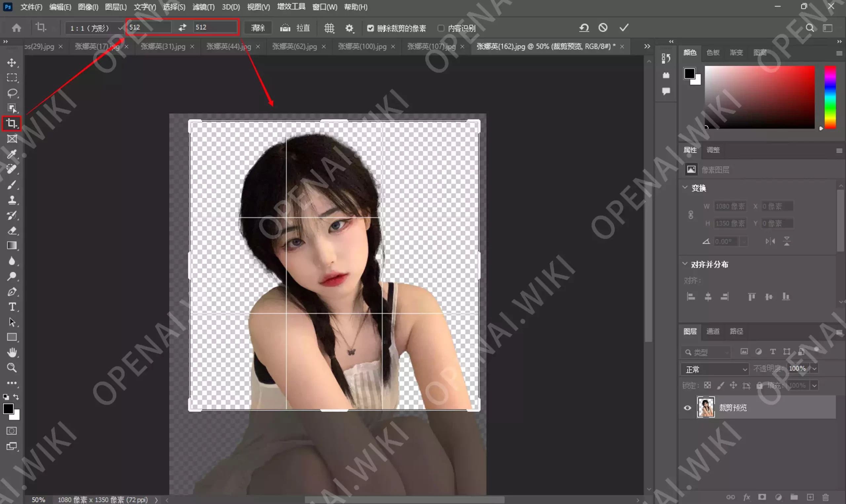The width and height of the screenshot is (846, 504).
Task: Click the hue spectrum slider
Action: point(830,97)
